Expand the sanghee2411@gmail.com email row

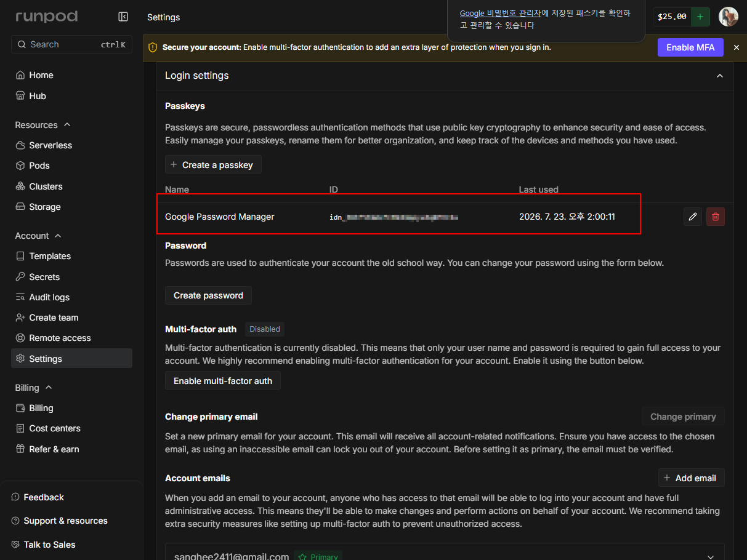(x=711, y=557)
